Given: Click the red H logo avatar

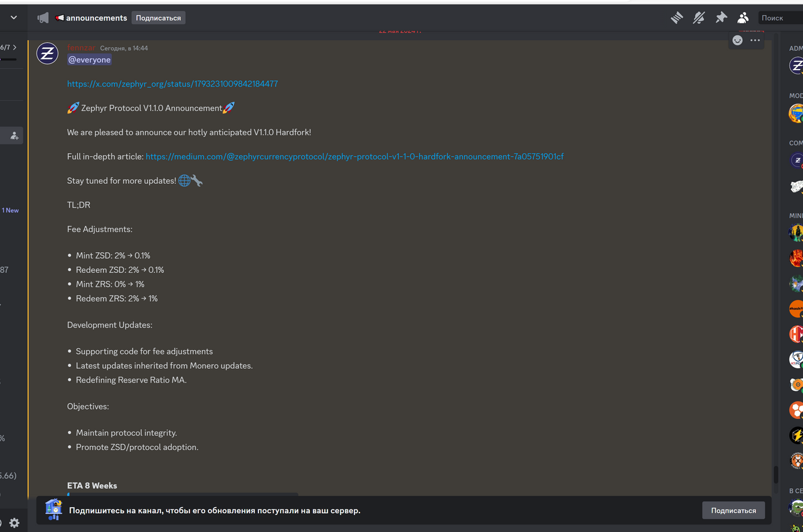Looking at the screenshot, I should pos(797,334).
